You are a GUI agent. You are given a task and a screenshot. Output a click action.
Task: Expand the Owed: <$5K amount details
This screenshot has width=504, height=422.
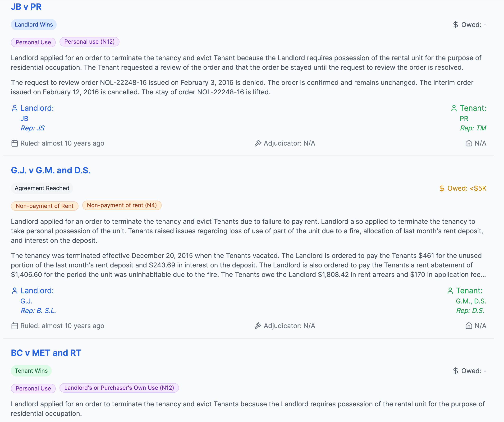[463, 188]
